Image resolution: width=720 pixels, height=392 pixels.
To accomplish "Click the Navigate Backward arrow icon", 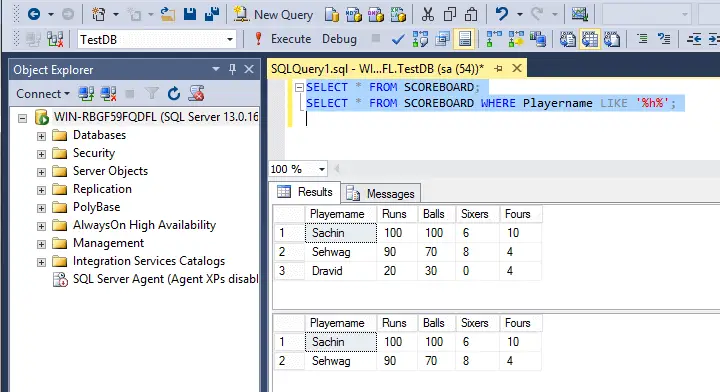I will [x=34, y=15].
